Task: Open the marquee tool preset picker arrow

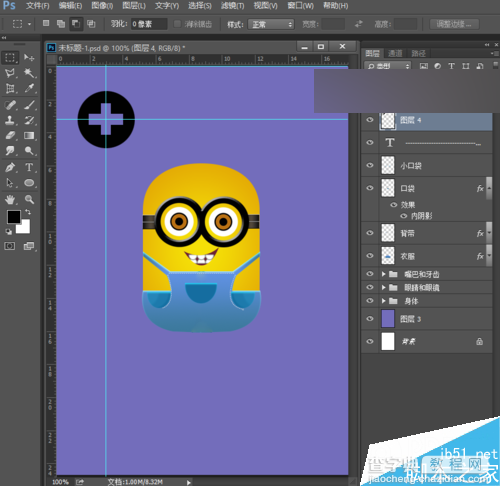Action: coord(29,24)
